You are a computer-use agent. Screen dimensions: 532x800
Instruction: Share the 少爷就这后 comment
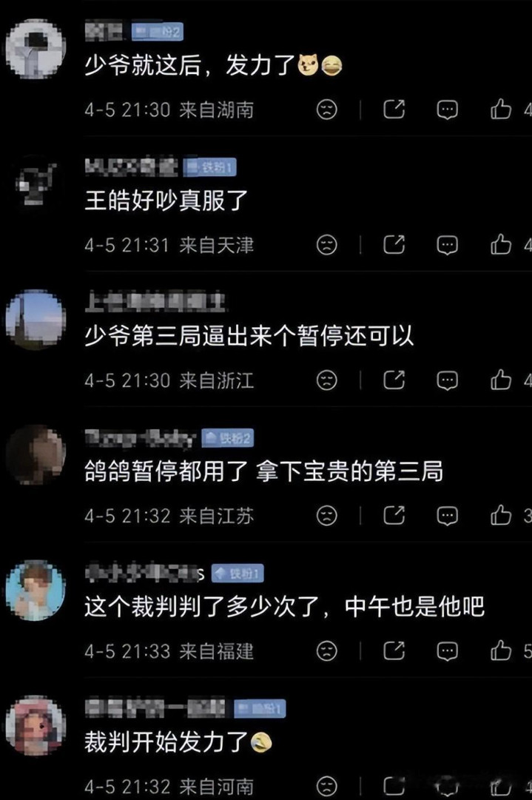(394, 110)
